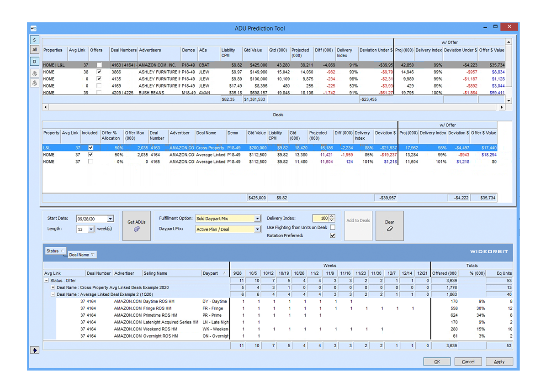
Task: Click the blue arrow icon at bottom left
Action: tap(35, 350)
